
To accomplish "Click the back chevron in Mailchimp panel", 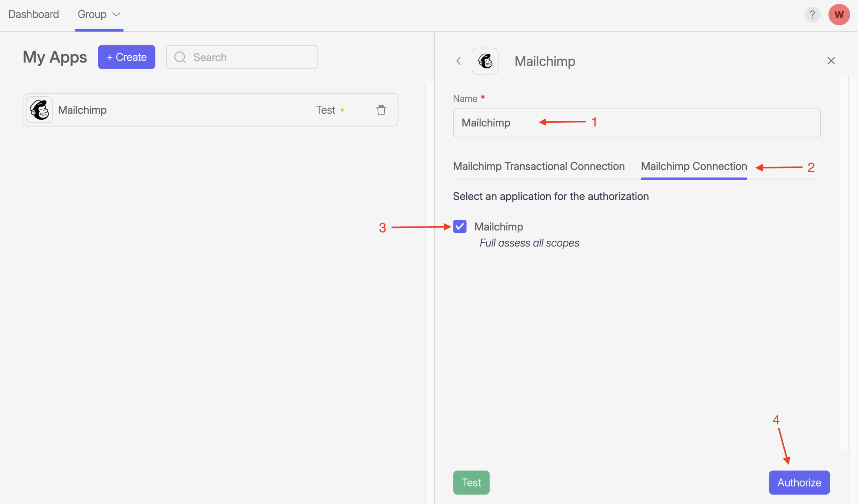I will (x=459, y=61).
